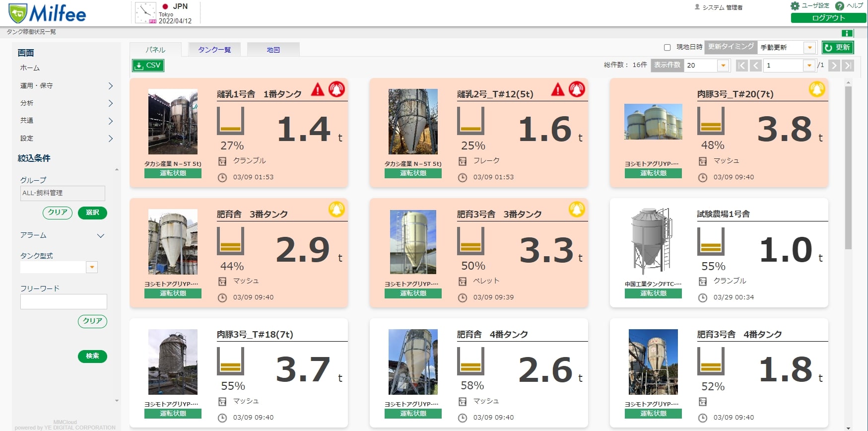
Task: Open the タンク型式 dropdown
Action: coord(92,267)
